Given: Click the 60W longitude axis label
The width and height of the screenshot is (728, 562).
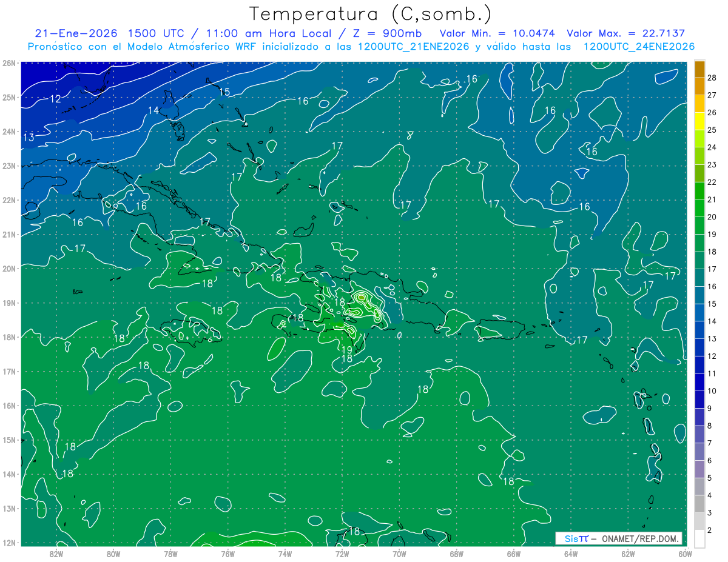Looking at the screenshot, I should coord(685,554).
